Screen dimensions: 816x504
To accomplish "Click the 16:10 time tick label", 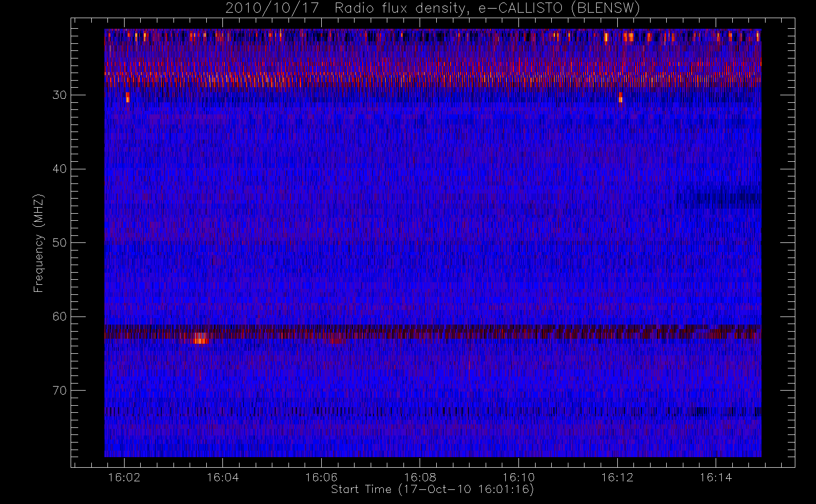I will (518, 477).
